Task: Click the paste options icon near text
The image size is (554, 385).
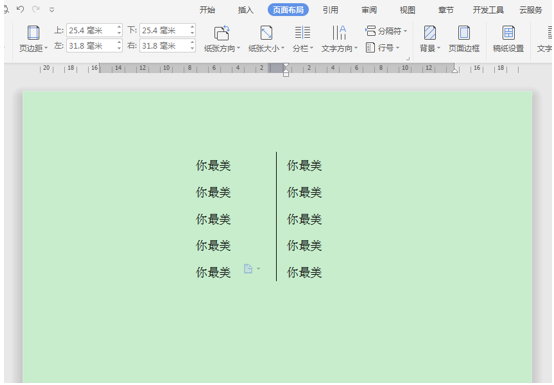Action: pyautogui.click(x=248, y=269)
